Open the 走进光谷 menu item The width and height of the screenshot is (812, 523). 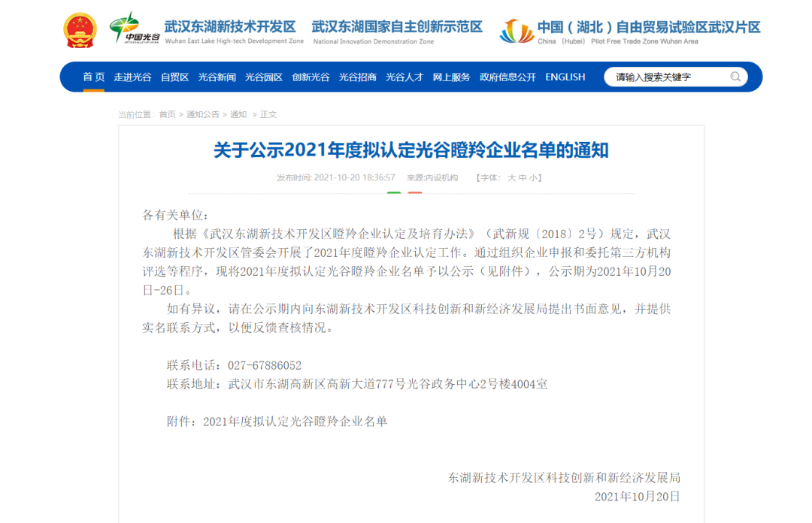(x=132, y=77)
